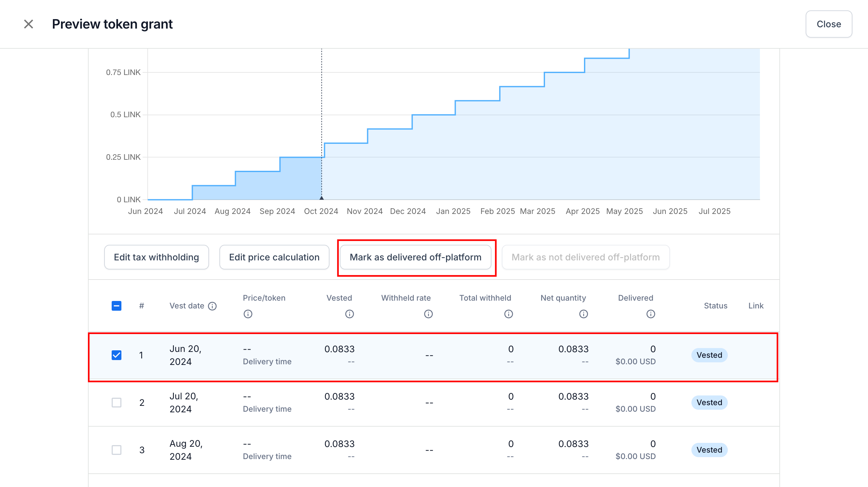Viewport: 868px width, 487px height.
Task: Click the Oct 2024 axis label on chart
Action: (321, 211)
